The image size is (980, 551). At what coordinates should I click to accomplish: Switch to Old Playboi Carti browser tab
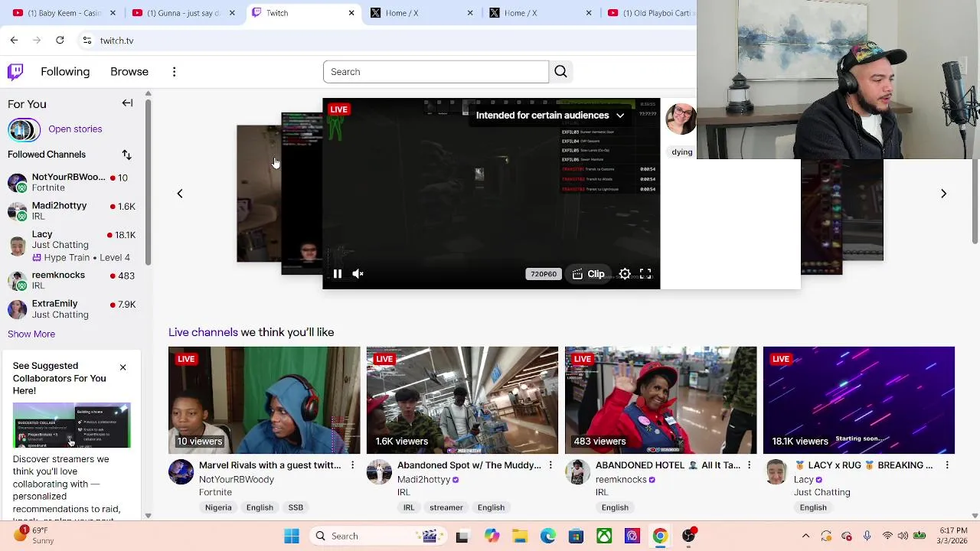tap(649, 13)
